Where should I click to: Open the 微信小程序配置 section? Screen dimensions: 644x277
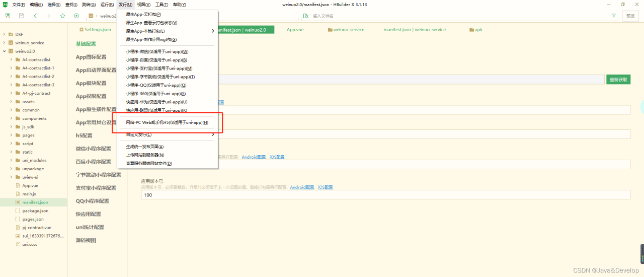(x=94, y=149)
